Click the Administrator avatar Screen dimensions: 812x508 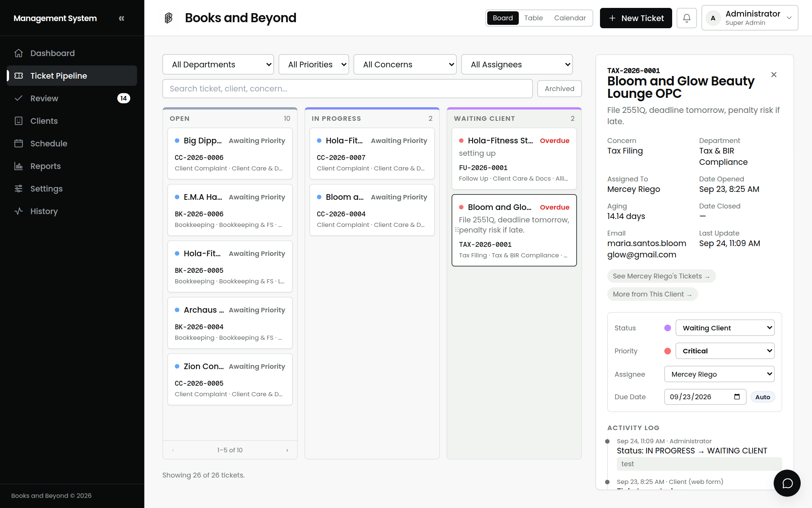point(713,18)
